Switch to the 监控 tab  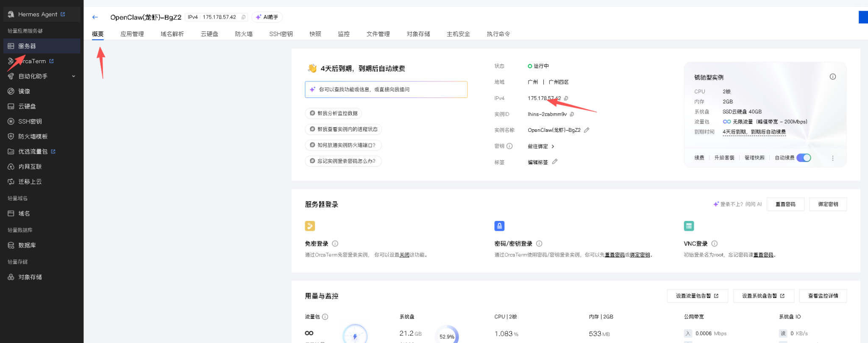point(344,34)
